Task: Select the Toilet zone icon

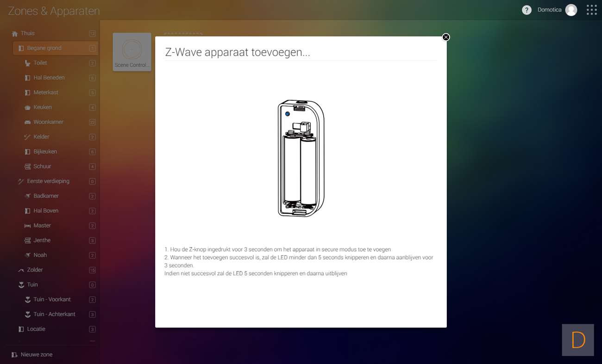Action: tap(27, 63)
